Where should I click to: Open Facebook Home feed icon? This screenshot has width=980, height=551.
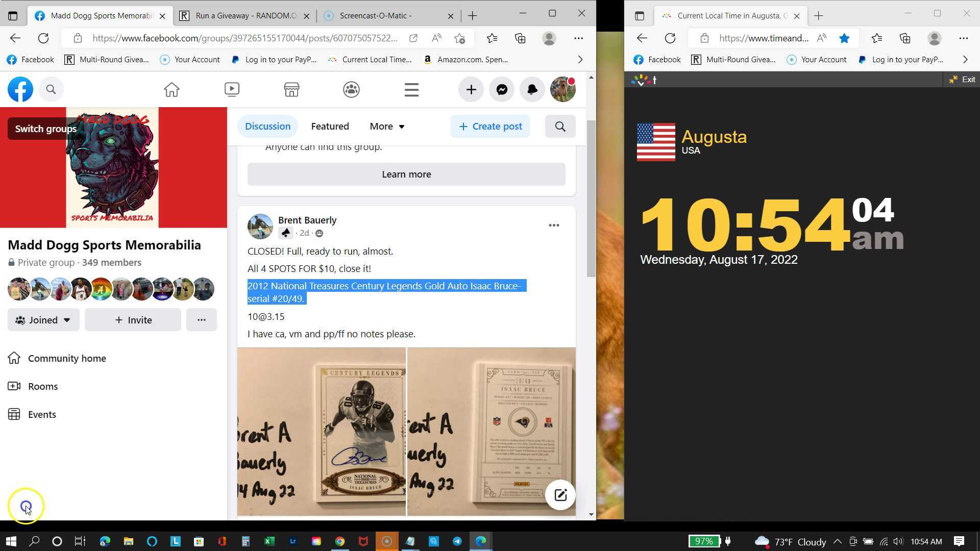[171, 90]
